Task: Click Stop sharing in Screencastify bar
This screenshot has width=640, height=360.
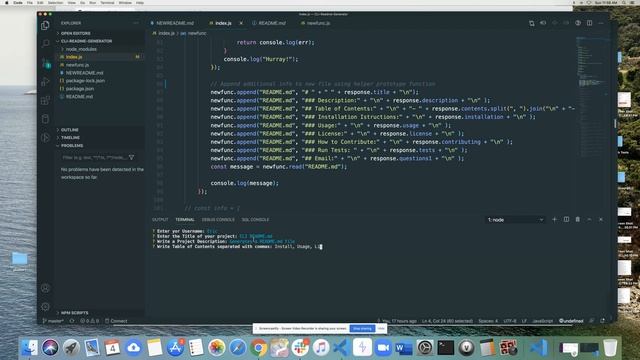Action: pos(362,328)
